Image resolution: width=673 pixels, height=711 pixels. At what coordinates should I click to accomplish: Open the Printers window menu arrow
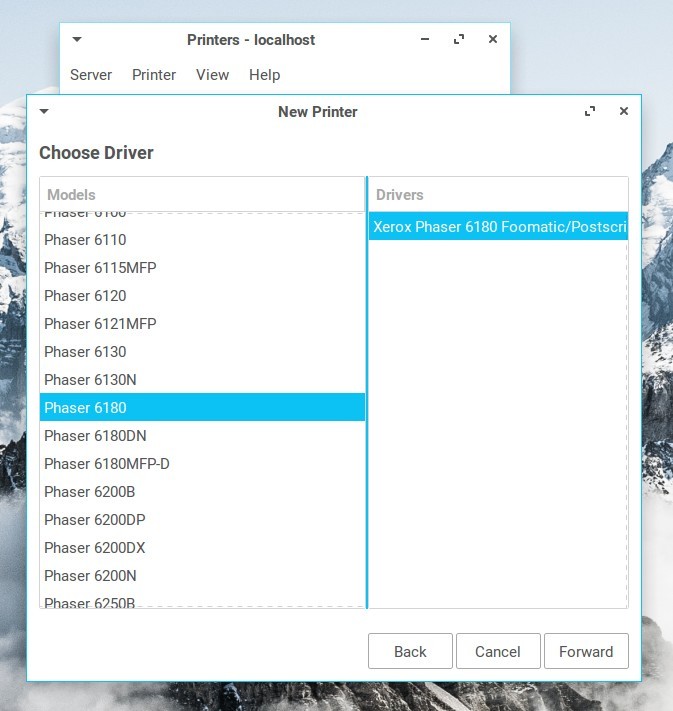[77, 40]
